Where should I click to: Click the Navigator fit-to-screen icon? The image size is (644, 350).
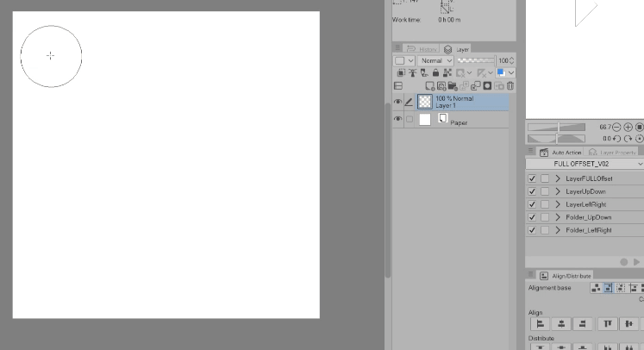[640, 127]
